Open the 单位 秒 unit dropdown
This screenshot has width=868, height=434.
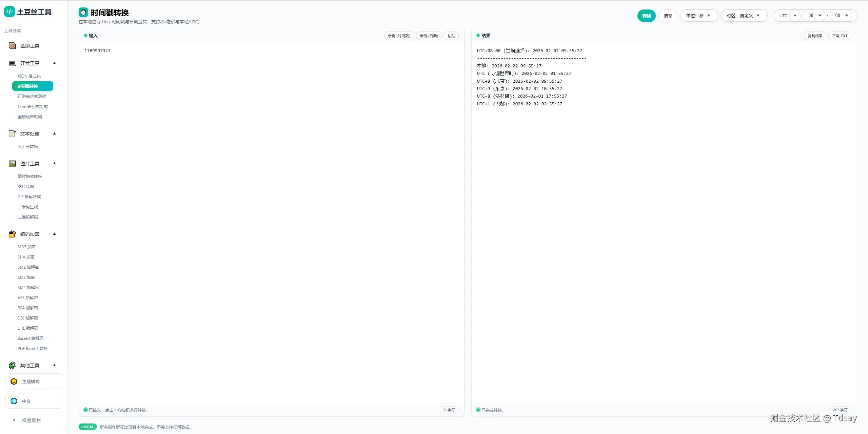coord(698,16)
